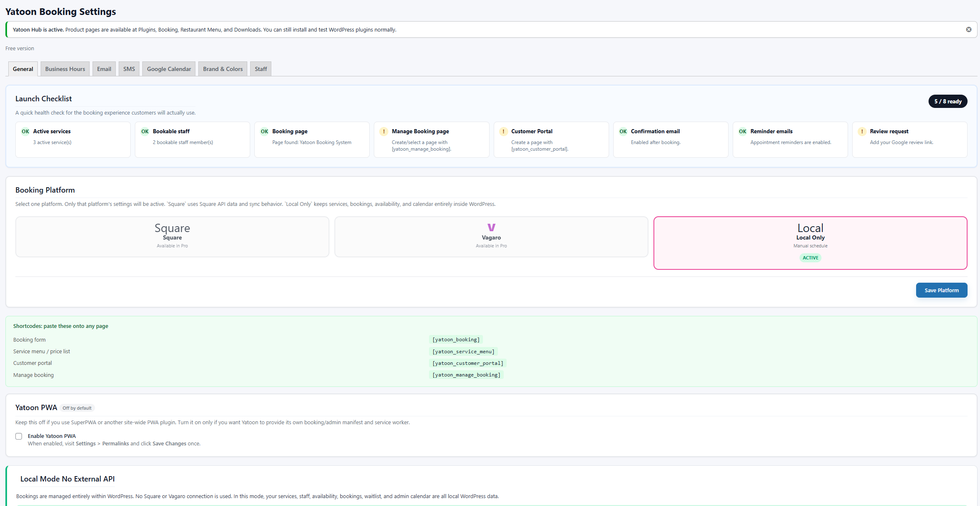Click the Active services checklist title
The image size is (980, 506).
point(52,131)
